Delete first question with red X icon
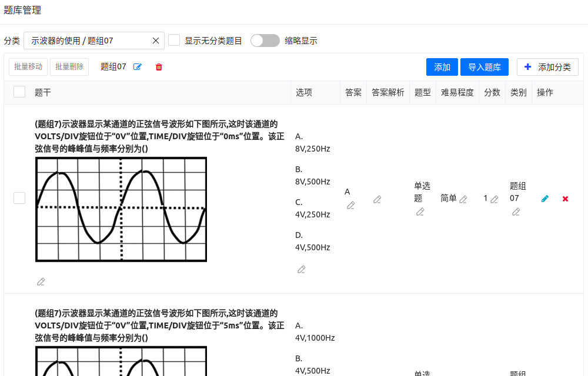Viewport: 588px width, 376px height. pos(565,199)
